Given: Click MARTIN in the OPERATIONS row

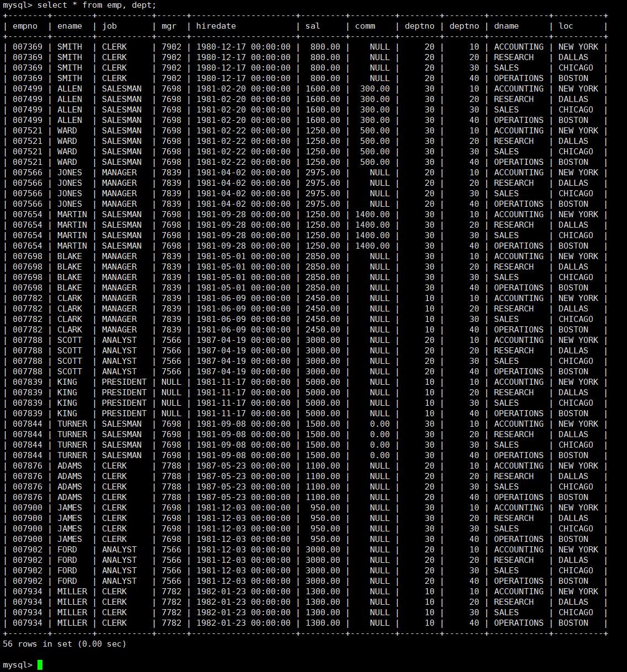Looking at the screenshot, I should point(72,246).
